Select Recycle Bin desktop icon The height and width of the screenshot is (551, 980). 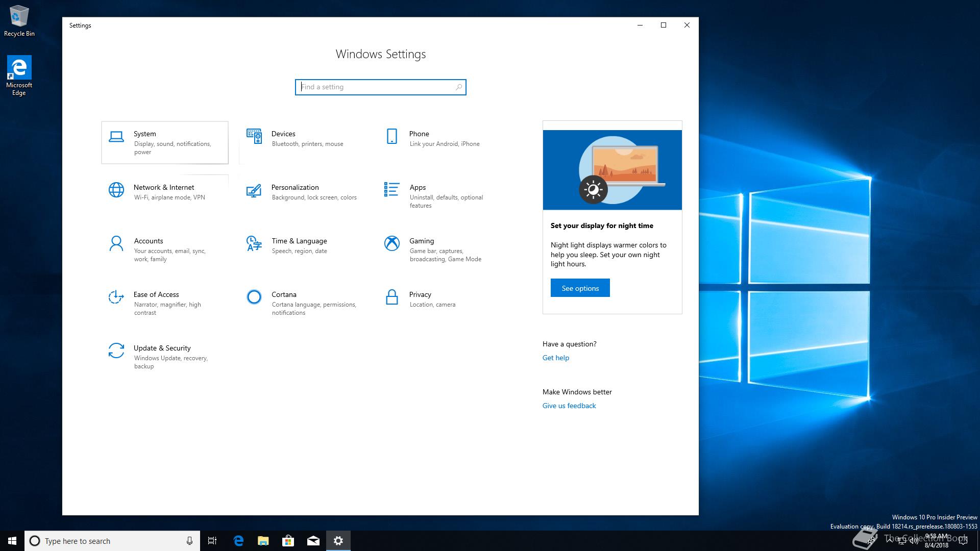pos(19,21)
